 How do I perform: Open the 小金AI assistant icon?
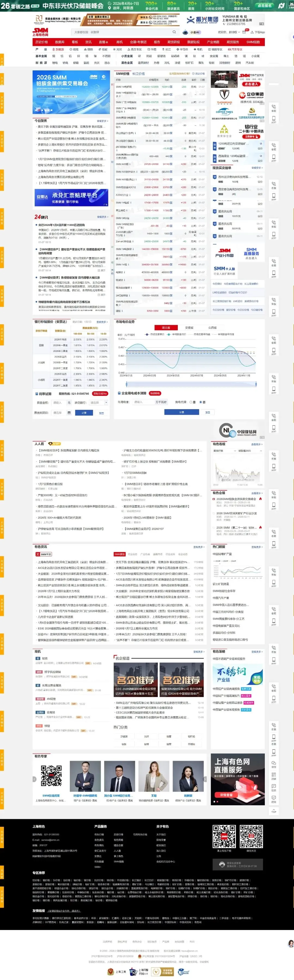point(185,32)
